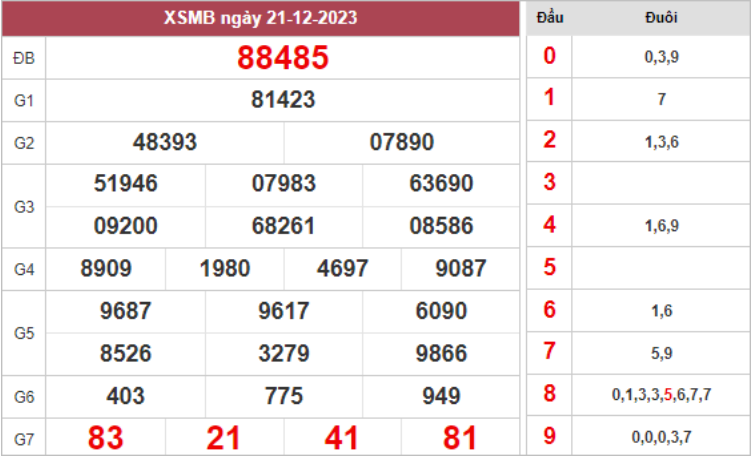
Task: Click G4 number 1980
Action: (225, 268)
